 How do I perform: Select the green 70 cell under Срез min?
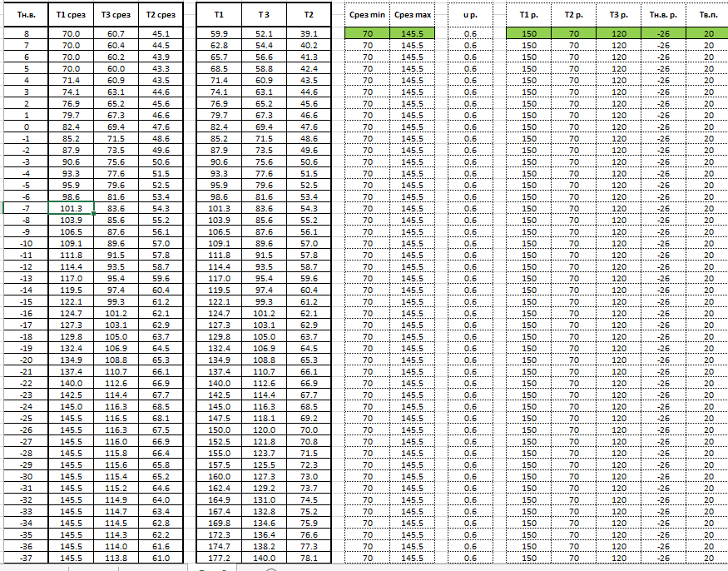(367, 33)
